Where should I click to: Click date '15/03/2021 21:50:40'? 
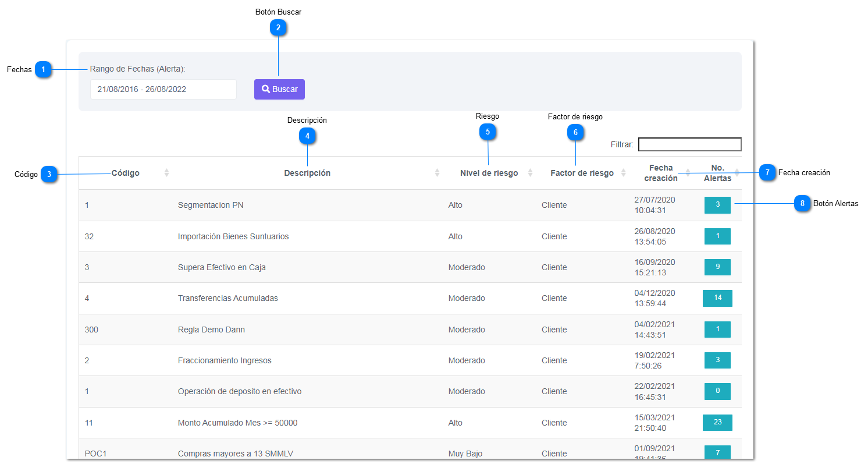click(x=654, y=423)
